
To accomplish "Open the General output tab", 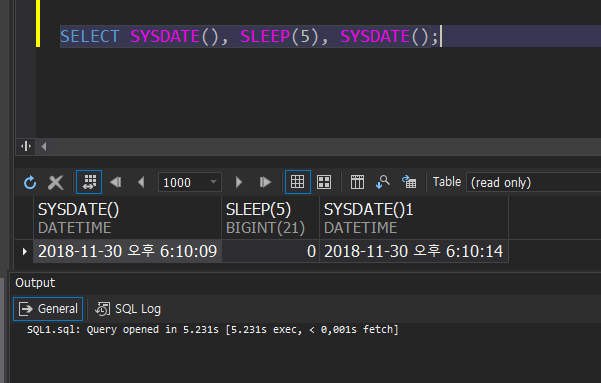I will (x=48, y=309).
